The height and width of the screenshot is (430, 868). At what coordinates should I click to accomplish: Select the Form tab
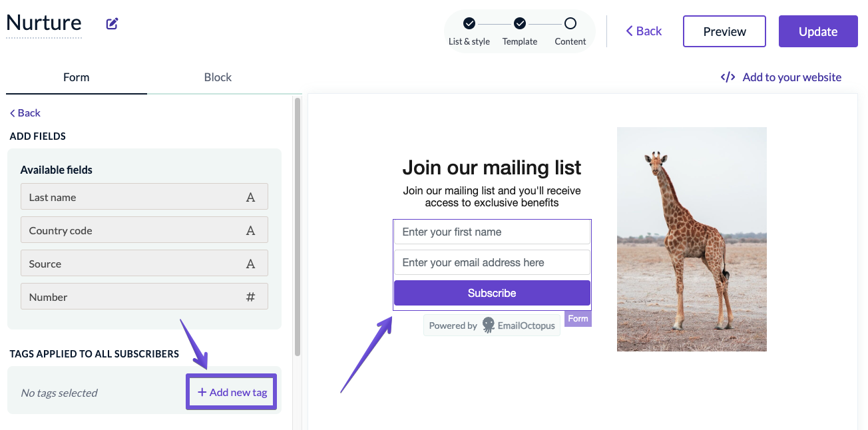(x=76, y=77)
